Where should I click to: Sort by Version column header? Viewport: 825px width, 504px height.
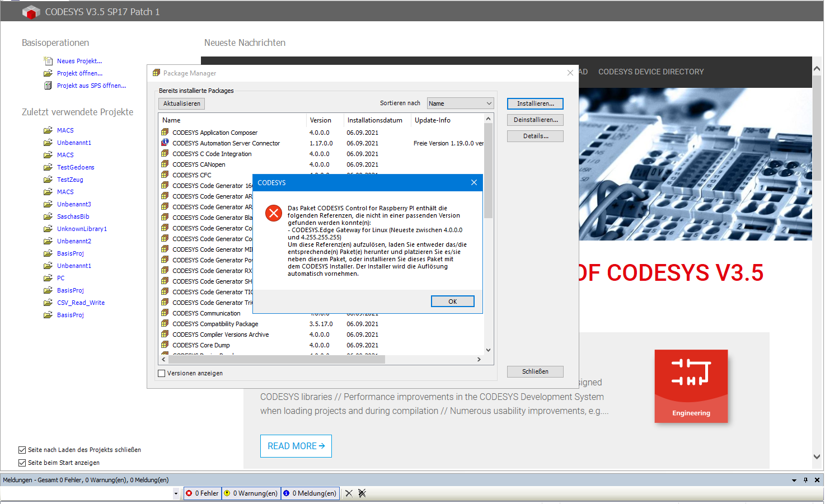pyautogui.click(x=325, y=120)
